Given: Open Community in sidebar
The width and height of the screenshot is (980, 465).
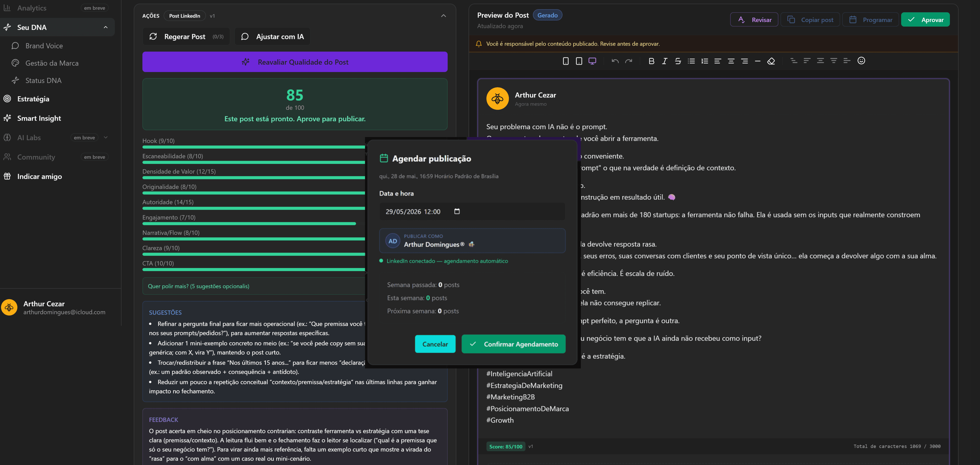Looking at the screenshot, I should 36,157.
